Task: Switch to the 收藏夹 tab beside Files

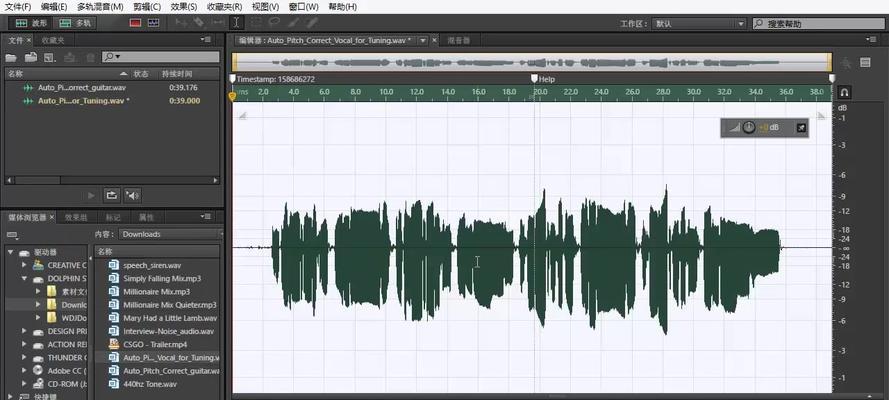Action: tap(53, 40)
